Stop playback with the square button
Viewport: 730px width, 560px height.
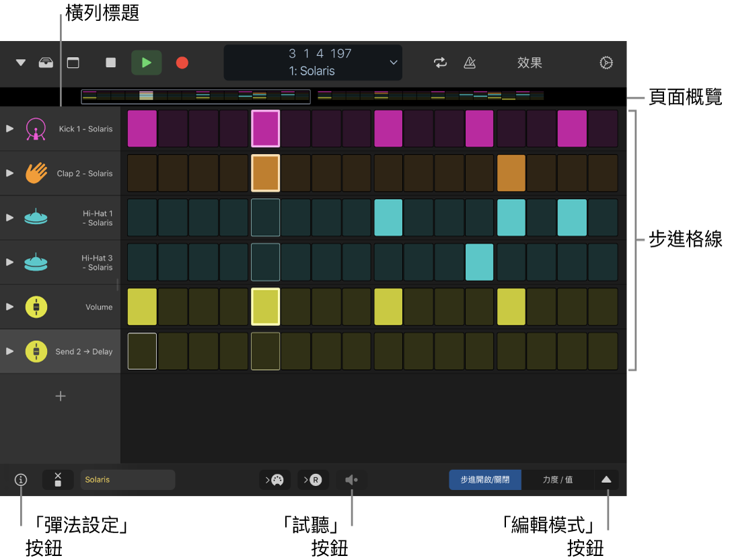(x=110, y=63)
